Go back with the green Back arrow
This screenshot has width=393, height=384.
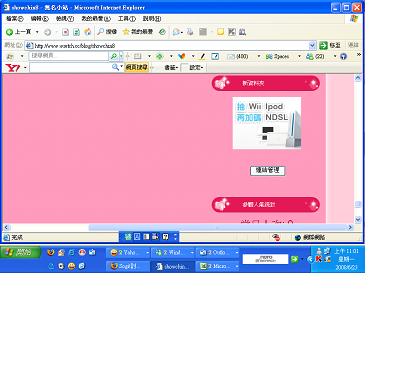pos(19,32)
